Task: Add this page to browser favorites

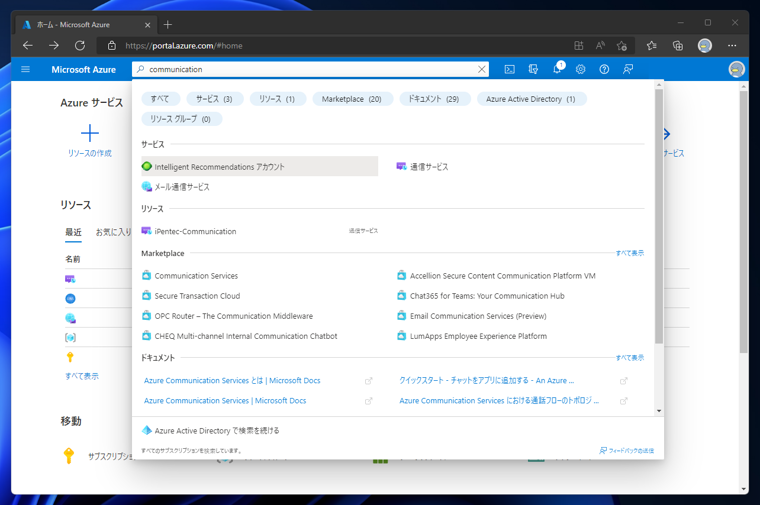Action: click(x=622, y=46)
